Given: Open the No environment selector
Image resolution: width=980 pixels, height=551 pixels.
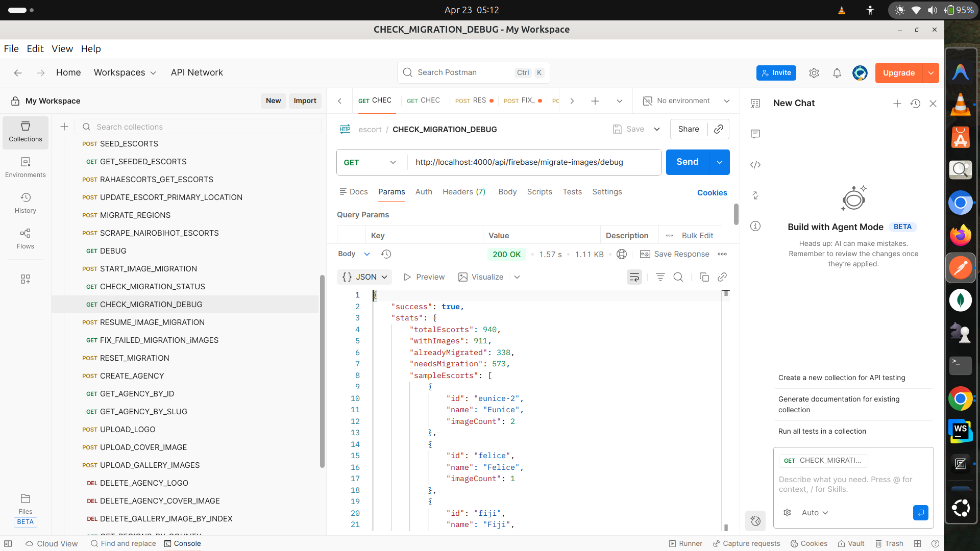Looking at the screenshot, I should pos(687,101).
